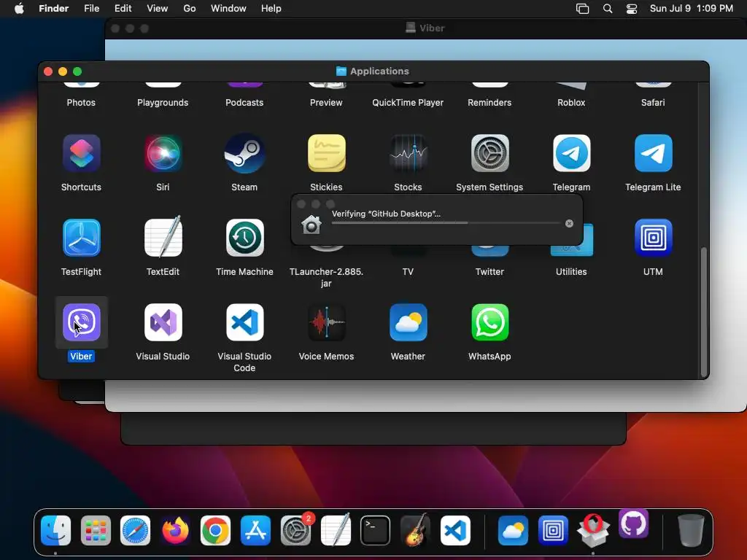Viewport: 747px width, 560px height.
Task: Select the Visual Studio Code app in Applications
Action: 244,322
